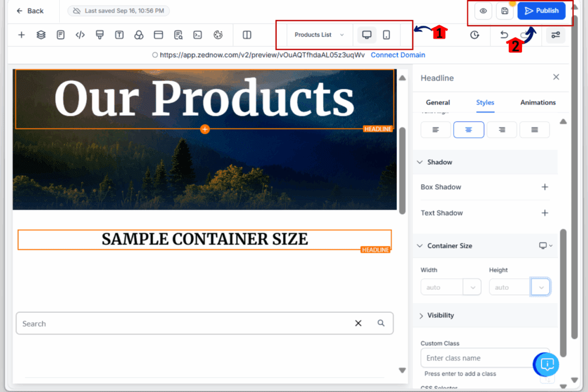Add a Box Shadow
This screenshot has height=392, width=588.
coord(544,187)
